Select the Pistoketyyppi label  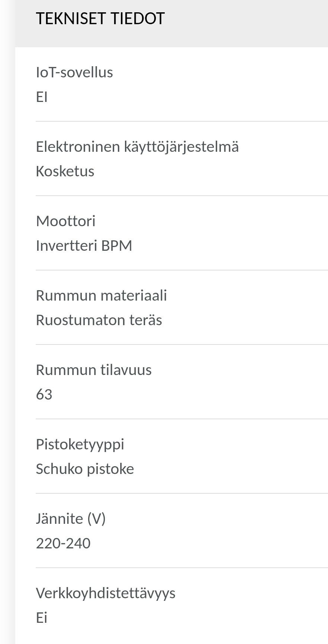click(x=80, y=444)
